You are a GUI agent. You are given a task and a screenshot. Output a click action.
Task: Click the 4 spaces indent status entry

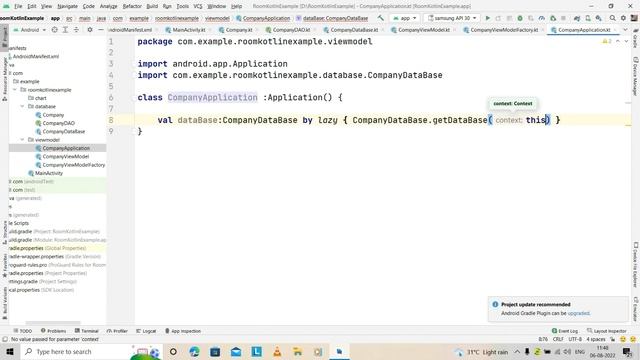pyautogui.click(x=596, y=339)
